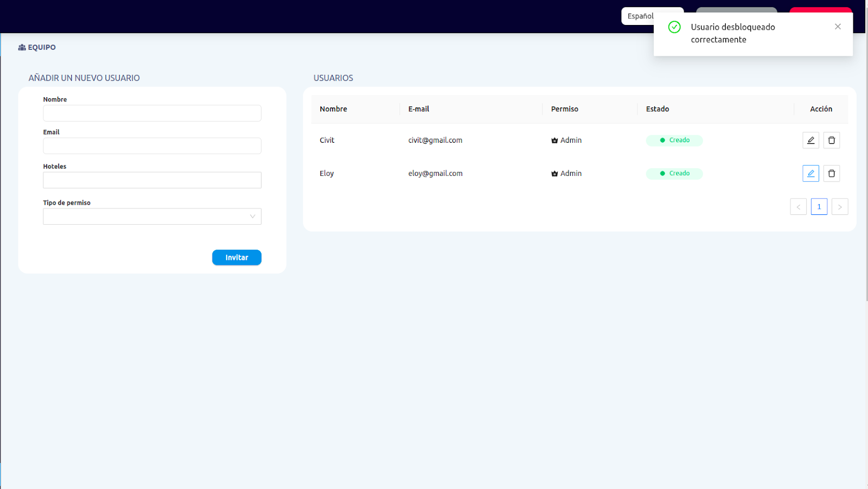Click the EQUIPO page title
The image size is (868, 489).
point(42,47)
